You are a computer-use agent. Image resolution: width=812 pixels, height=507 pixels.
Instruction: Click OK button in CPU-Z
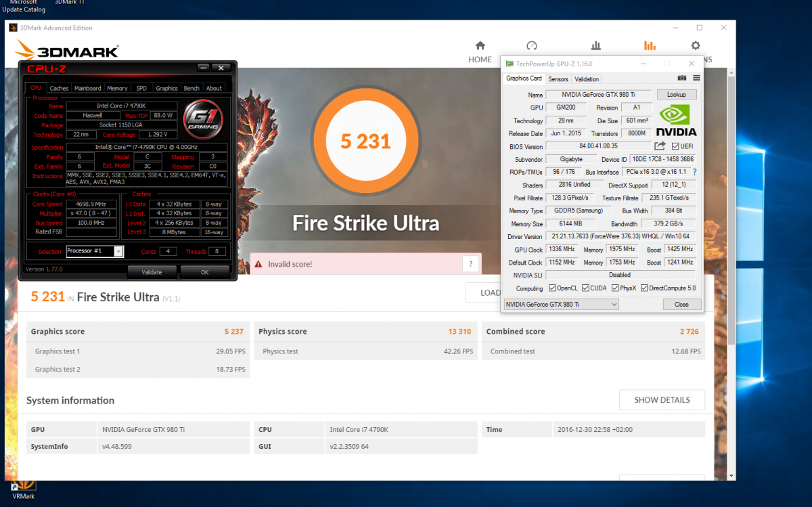205,272
